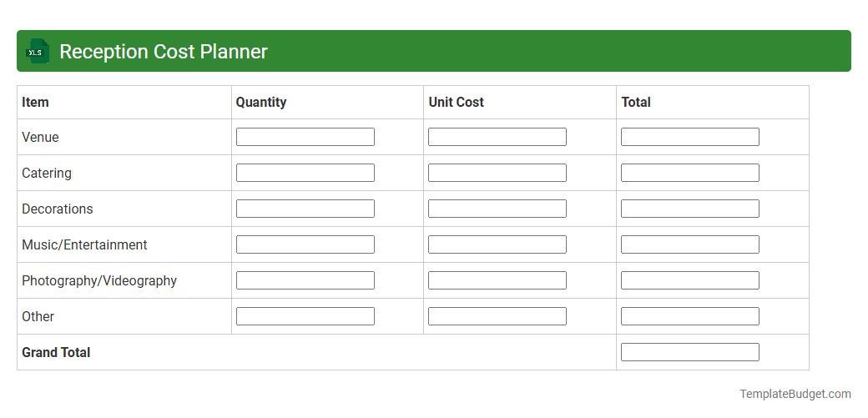
Task: Focus the Music/Entertainment Unit Cost field
Action: coord(497,244)
